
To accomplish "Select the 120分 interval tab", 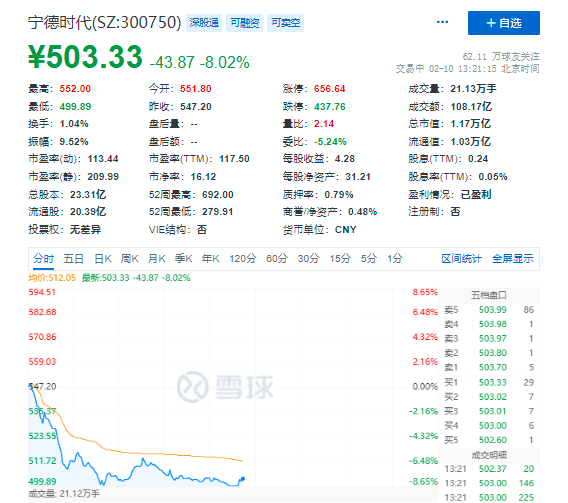I will click(242, 259).
